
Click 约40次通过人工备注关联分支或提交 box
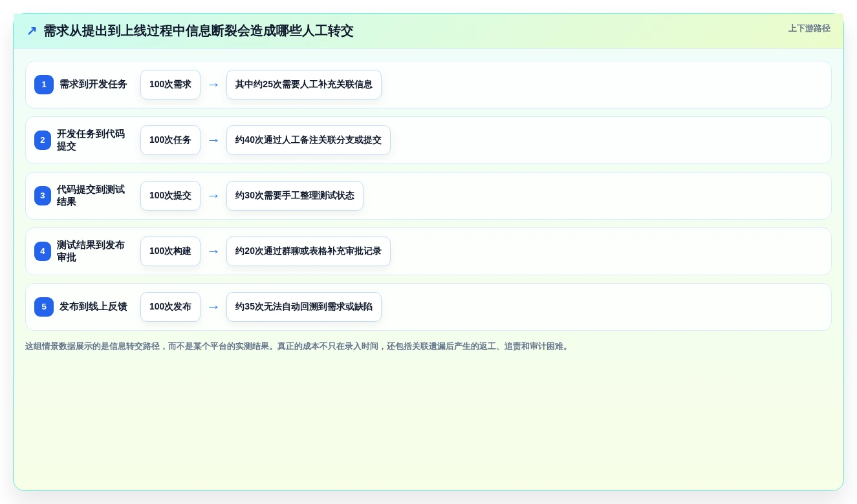pos(309,140)
